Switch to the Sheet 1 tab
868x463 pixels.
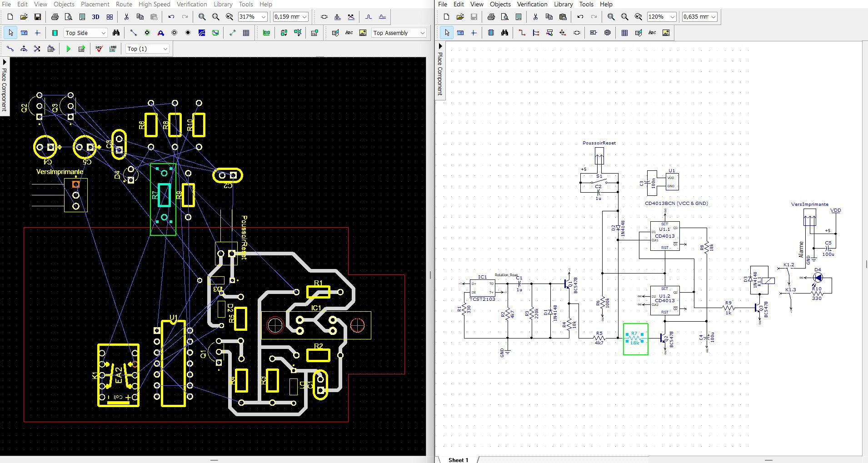coord(458,460)
